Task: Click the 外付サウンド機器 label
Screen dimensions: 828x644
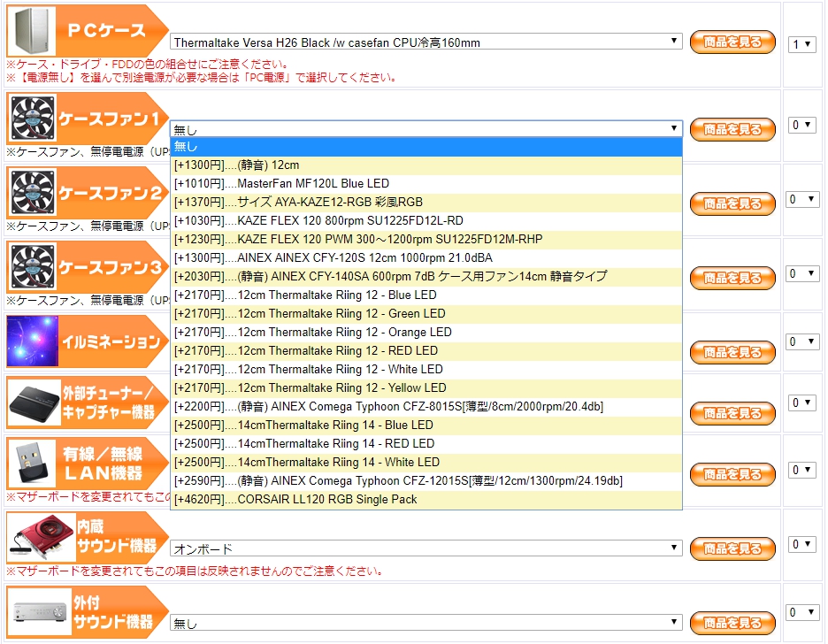Action: click(113, 612)
